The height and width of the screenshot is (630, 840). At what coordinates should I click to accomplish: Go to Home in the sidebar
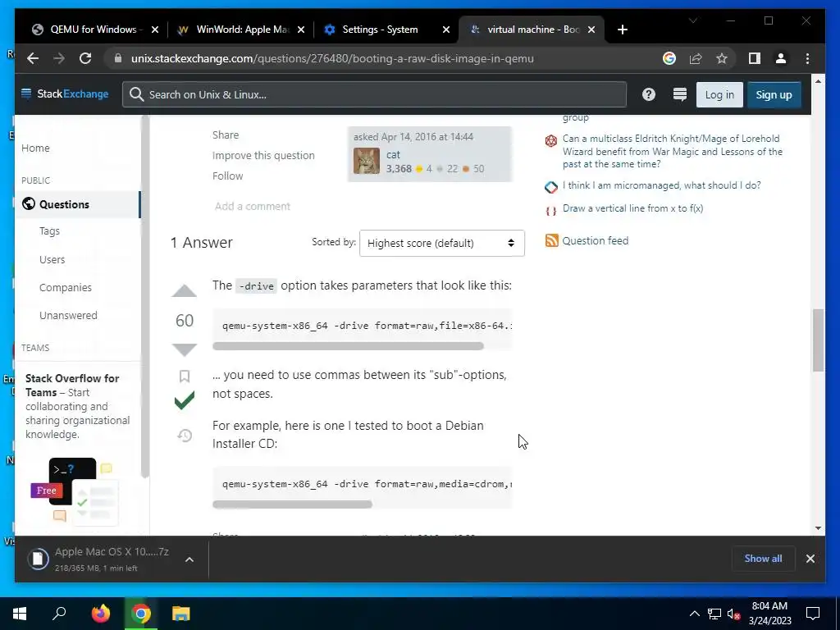[35, 148]
